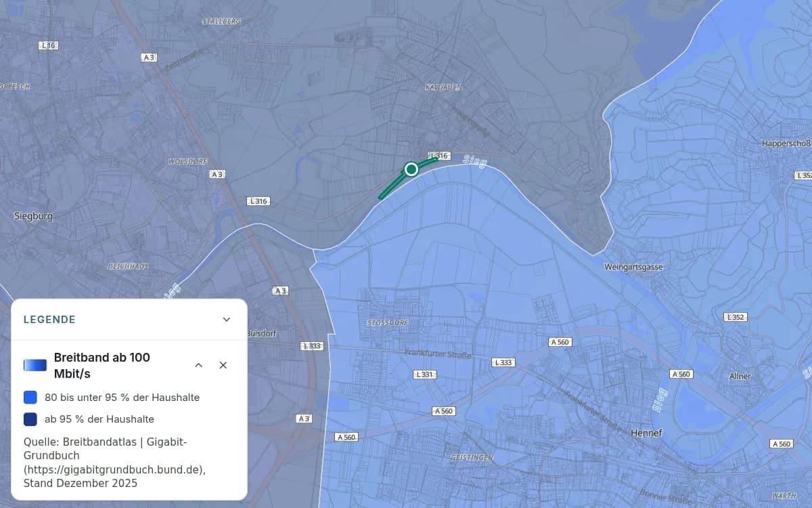Click the dark swatch for ab 95 % der Haushalte
812x508 pixels.
point(30,419)
